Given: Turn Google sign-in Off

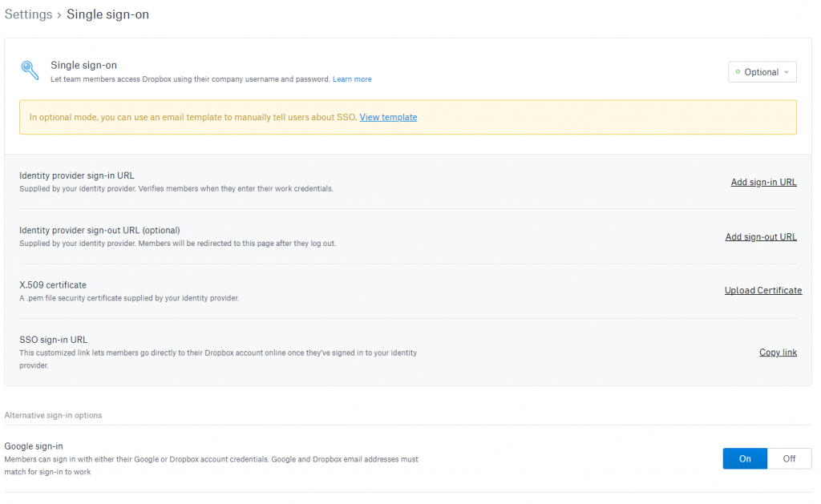Looking at the screenshot, I should pyautogui.click(x=789, y=458).
